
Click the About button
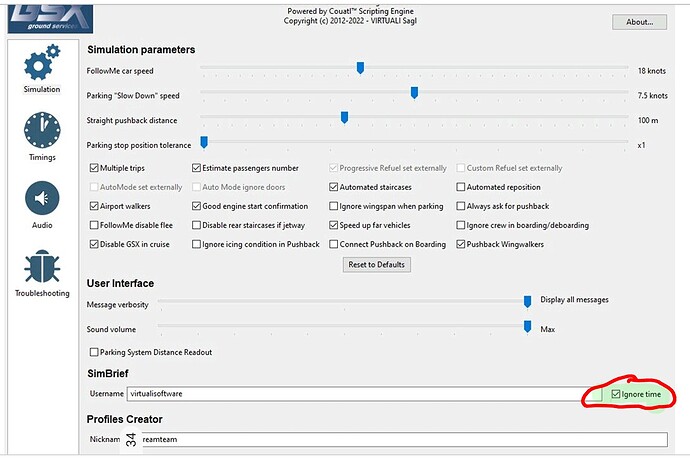coord(638,21)
